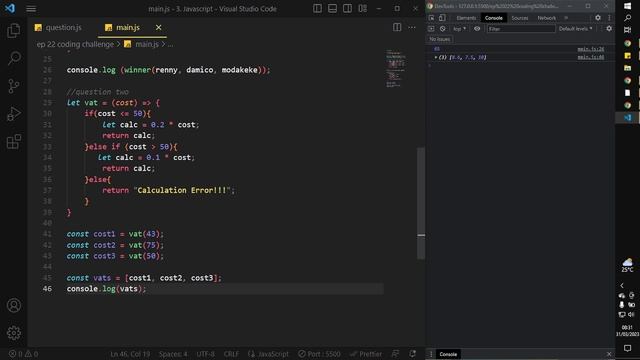Select the Console drawer tab at bottom
This screenshot has width=640, height=360.
pos(448,354)
